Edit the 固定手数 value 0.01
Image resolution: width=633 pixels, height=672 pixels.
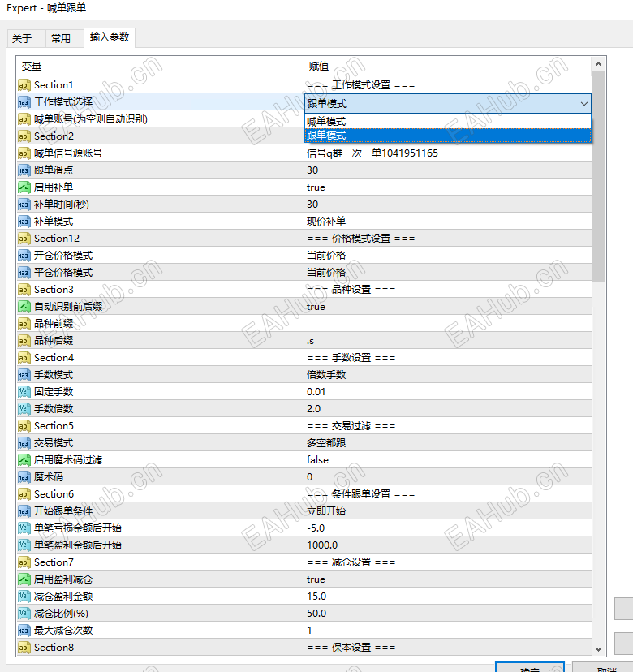tap(448, 392)
